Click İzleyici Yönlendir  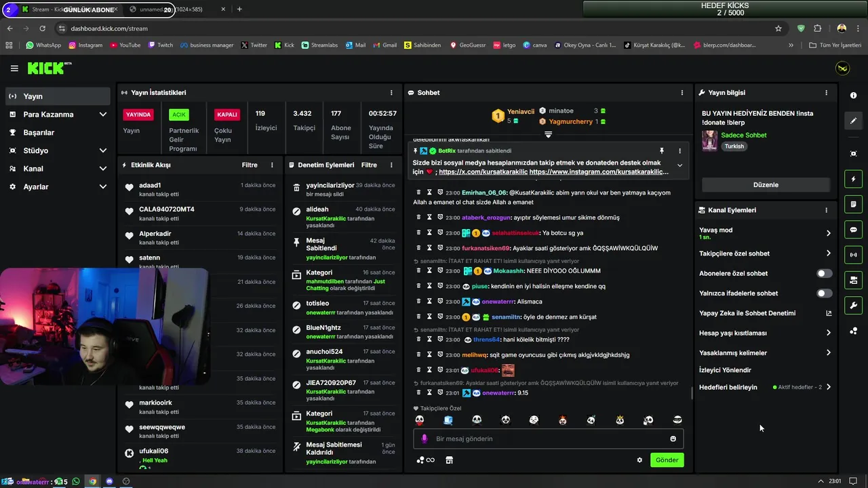(725, 370)
